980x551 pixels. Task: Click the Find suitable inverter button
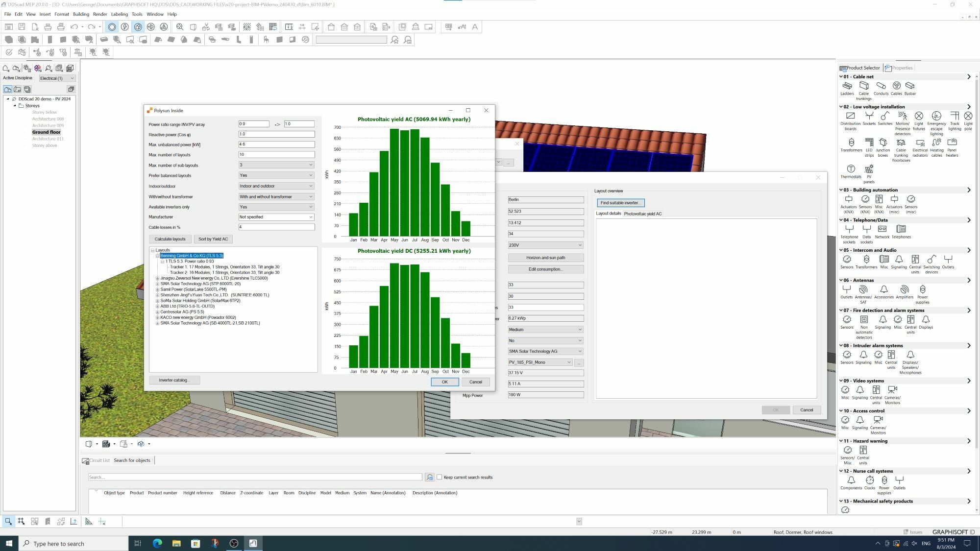coord(620,202)
